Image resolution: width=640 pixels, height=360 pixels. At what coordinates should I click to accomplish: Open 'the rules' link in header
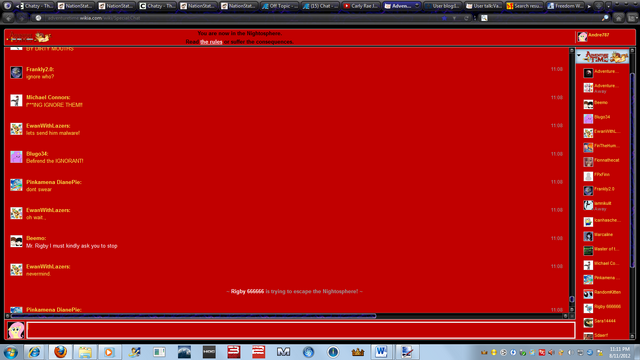coord(211,42)
